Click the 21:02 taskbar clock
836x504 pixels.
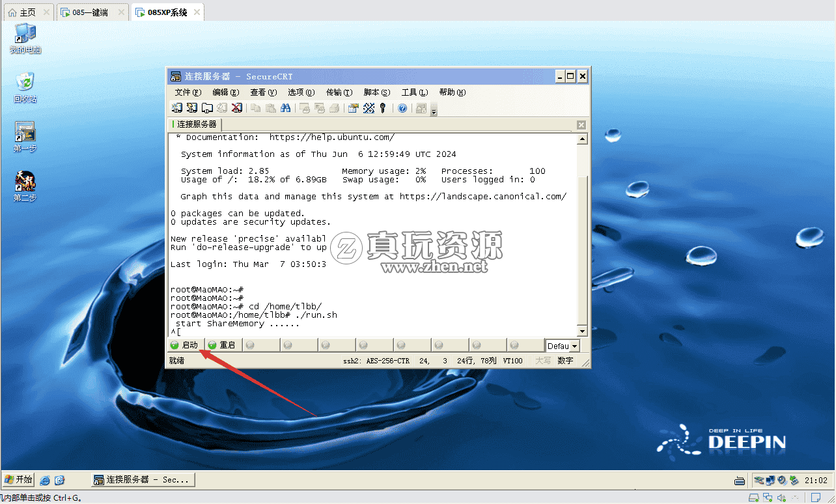pos(816,481)
